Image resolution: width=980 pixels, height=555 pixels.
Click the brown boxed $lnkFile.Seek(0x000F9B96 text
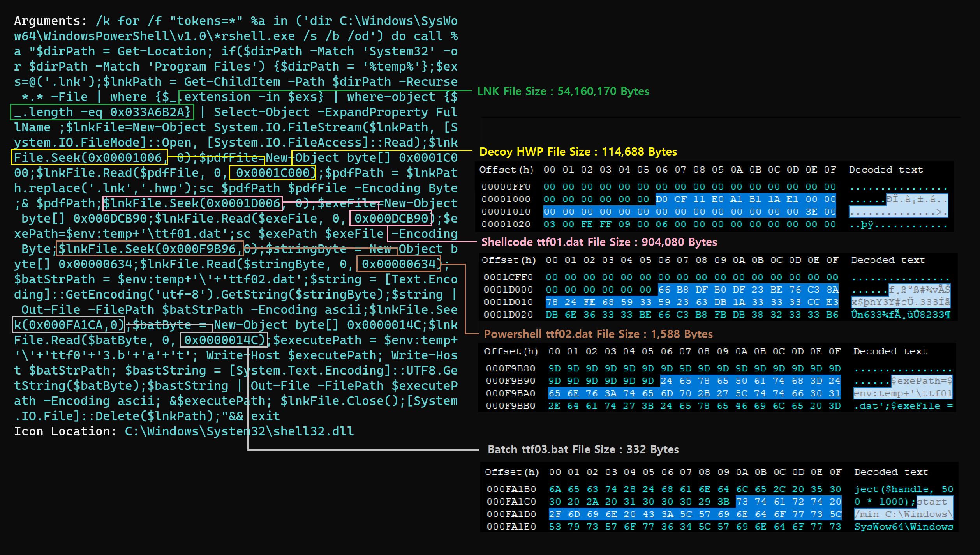click(150, 249)
